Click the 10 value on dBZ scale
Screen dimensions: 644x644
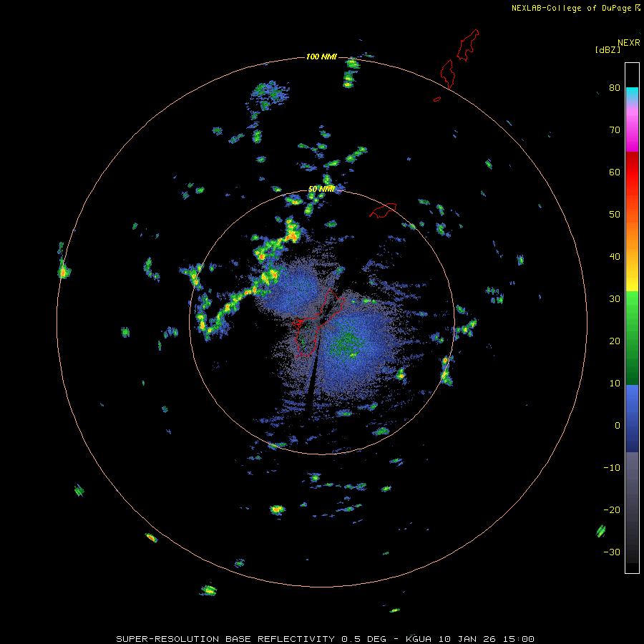(615, 384)
